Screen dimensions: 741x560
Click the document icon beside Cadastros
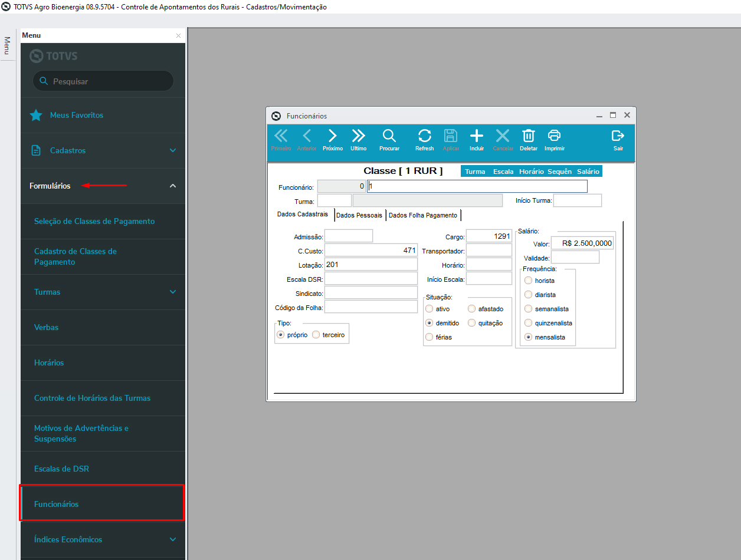[36, 150]
